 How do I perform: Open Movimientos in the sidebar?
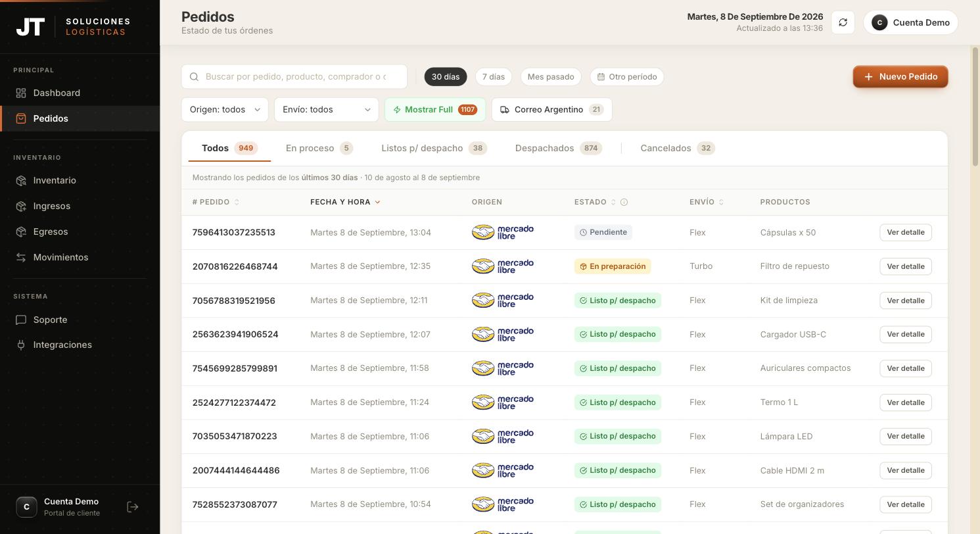80,257
